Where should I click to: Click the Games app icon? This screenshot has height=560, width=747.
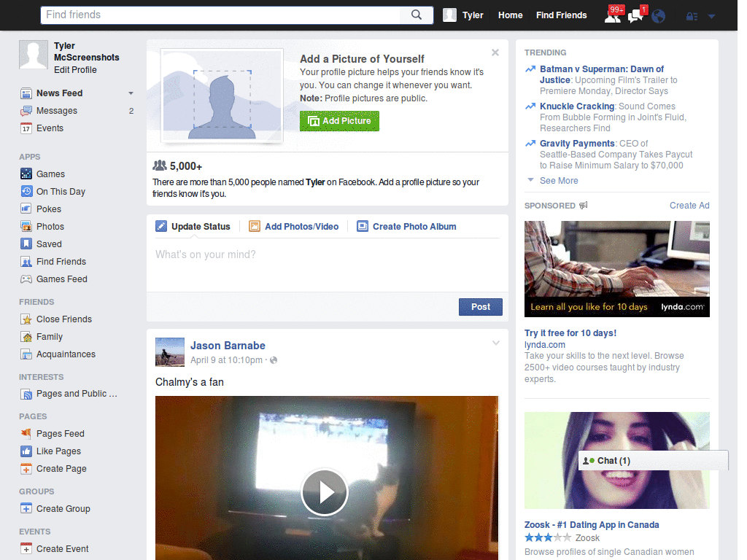26,174
